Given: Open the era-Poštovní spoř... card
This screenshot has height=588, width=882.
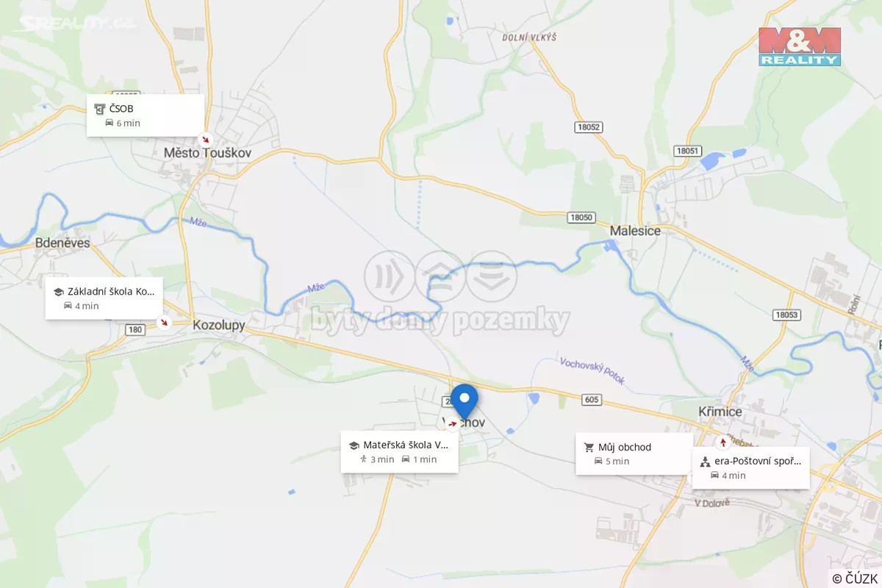Looking at the screenshot, I should pyautogui.click(x=750, y=468).
